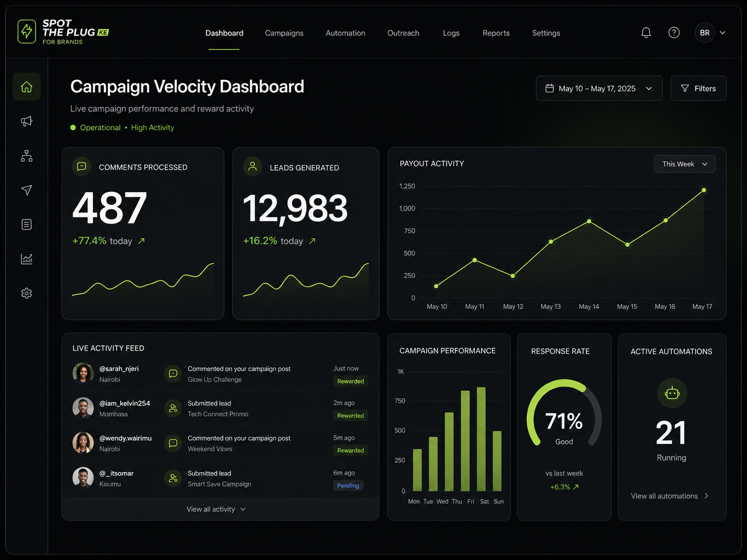Click the Spot The Plug lightning logo
The height and width of the screenshot is (560, 747).
(x=27, y=32)
